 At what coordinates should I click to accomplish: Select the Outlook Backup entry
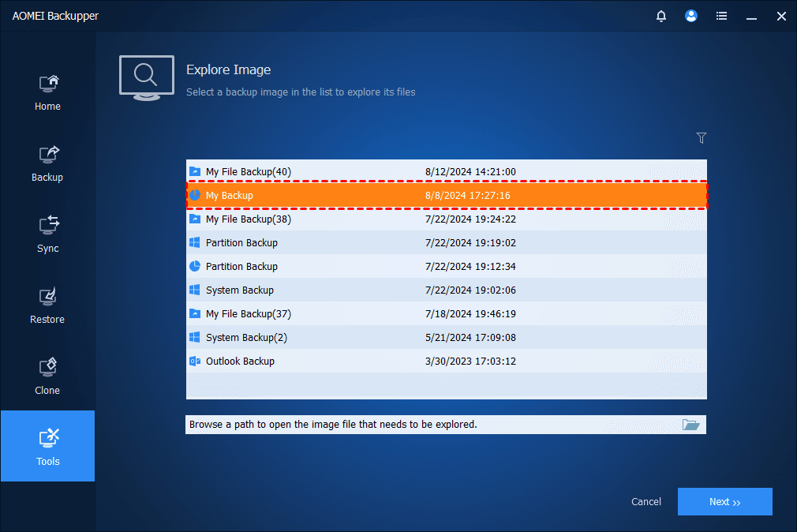click(x=240, y=361)
